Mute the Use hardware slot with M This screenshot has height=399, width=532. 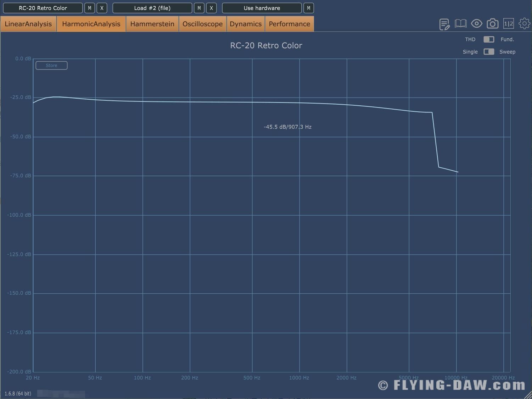tap(309, 8)
